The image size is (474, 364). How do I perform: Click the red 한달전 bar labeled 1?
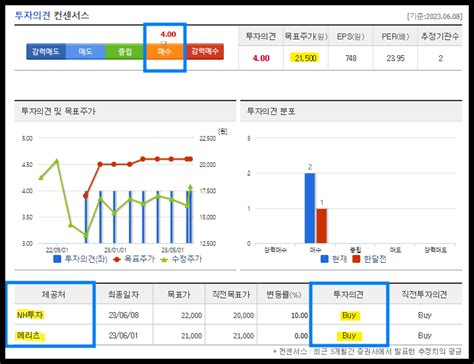pos(322,226)
